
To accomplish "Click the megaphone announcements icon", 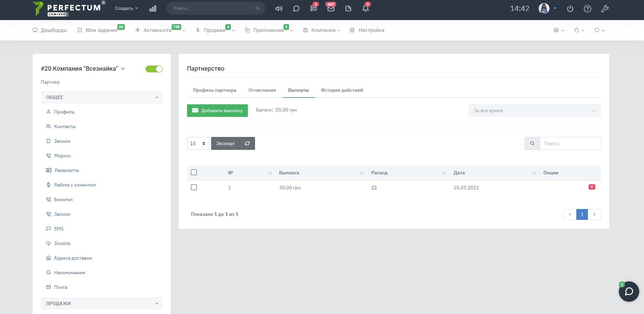I will tap(279, 8).
